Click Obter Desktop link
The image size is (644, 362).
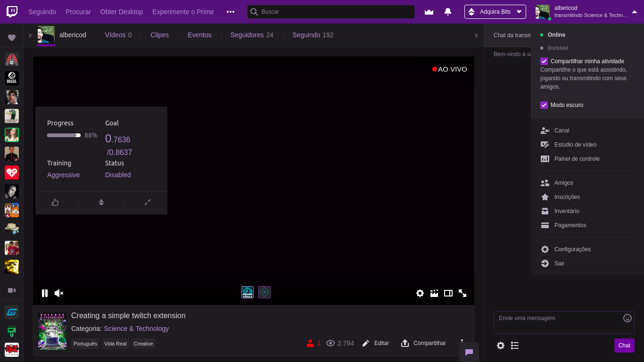[x=122, y=12]
